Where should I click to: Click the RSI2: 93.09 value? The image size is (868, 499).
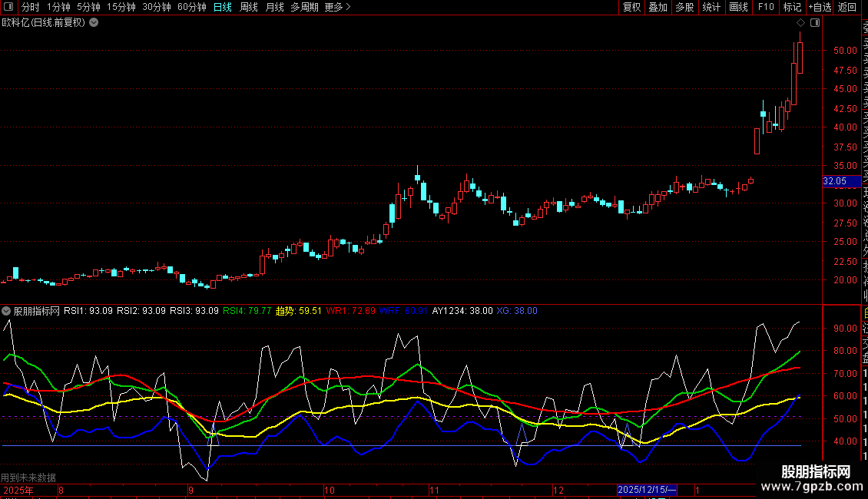pos(141,311)
